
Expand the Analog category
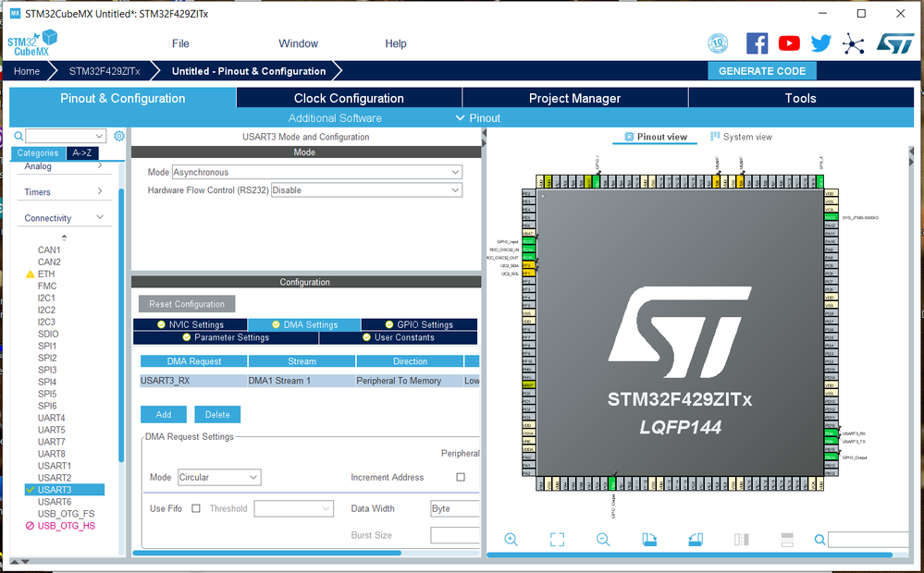click(65, 166)
